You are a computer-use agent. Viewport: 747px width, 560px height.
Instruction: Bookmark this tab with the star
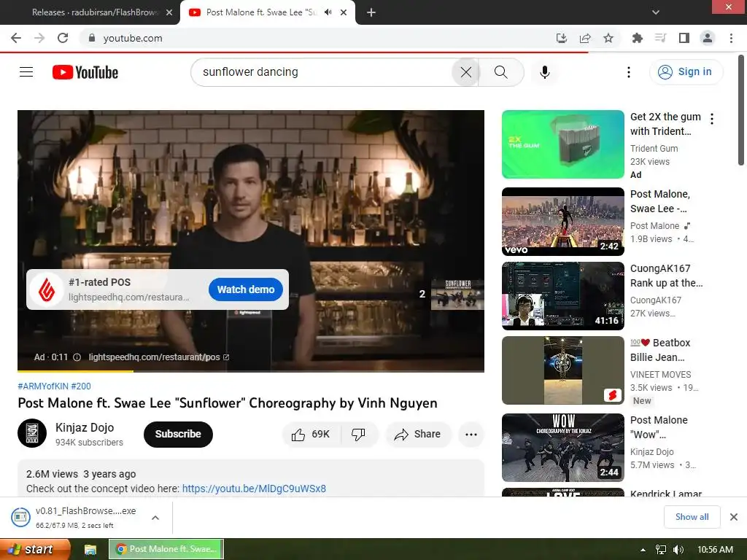coord(608,38)
